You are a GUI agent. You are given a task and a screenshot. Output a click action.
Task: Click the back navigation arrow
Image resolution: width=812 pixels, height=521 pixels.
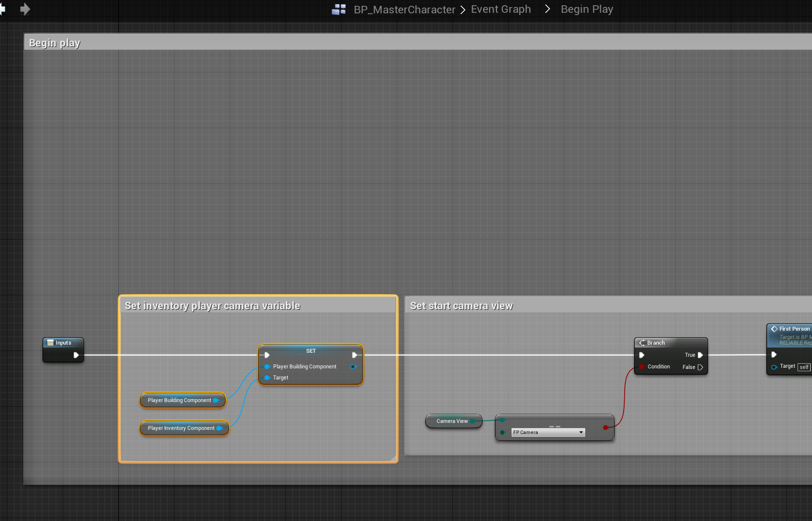tap(2, 9)
